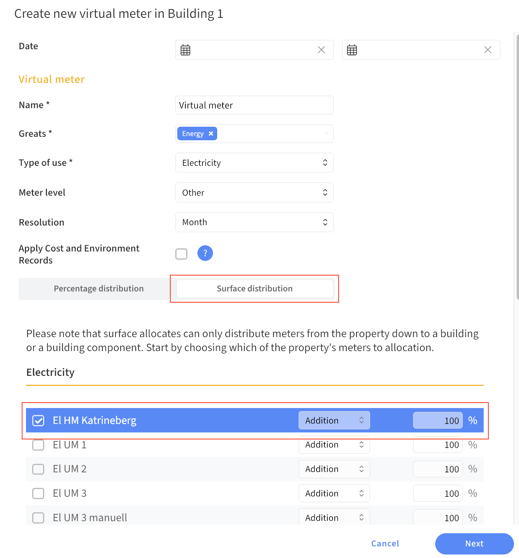Screen dimensions: 519x558
Task: Open the start date calendar icon
Action: click(185, 50)
